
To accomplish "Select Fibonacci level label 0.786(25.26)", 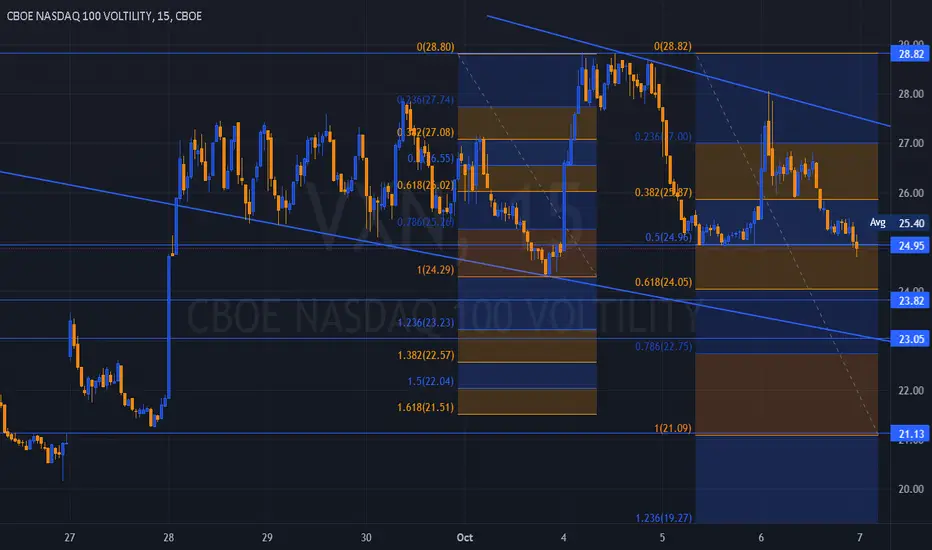I will (426, 222).
